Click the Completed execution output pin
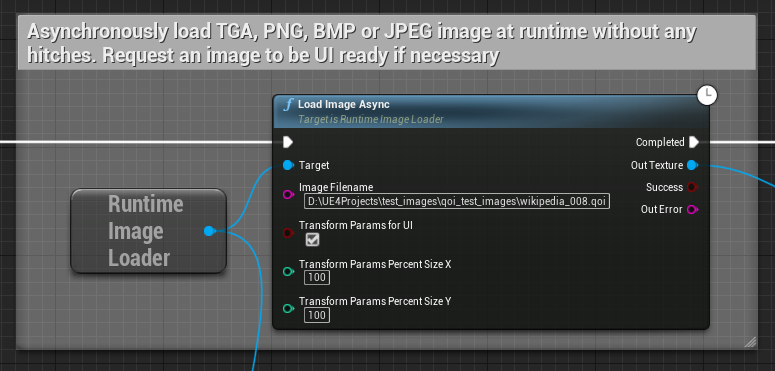This screenshot has width=775, height=371. pos(693,142)
